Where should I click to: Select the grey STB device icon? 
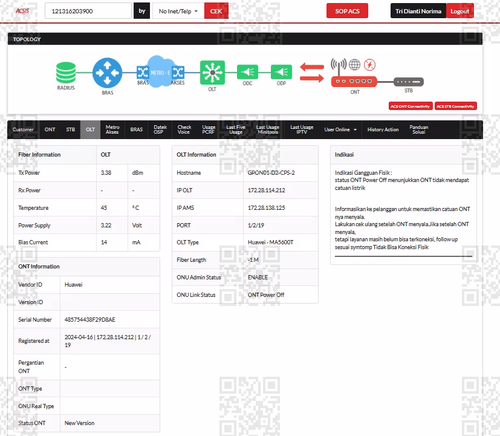tap(409, 82)
